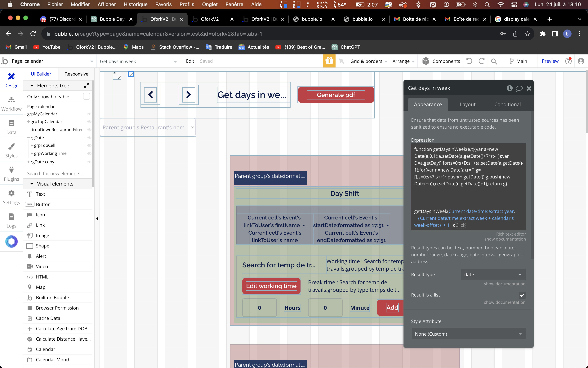Switch to the Layout tab
588x368 pixels.
[468, 104]
